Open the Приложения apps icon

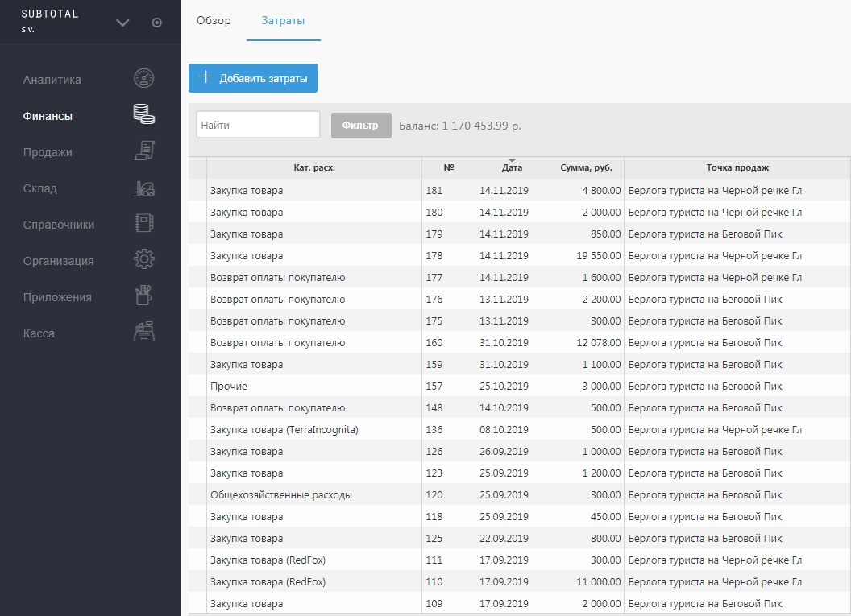tap(143, 296)
